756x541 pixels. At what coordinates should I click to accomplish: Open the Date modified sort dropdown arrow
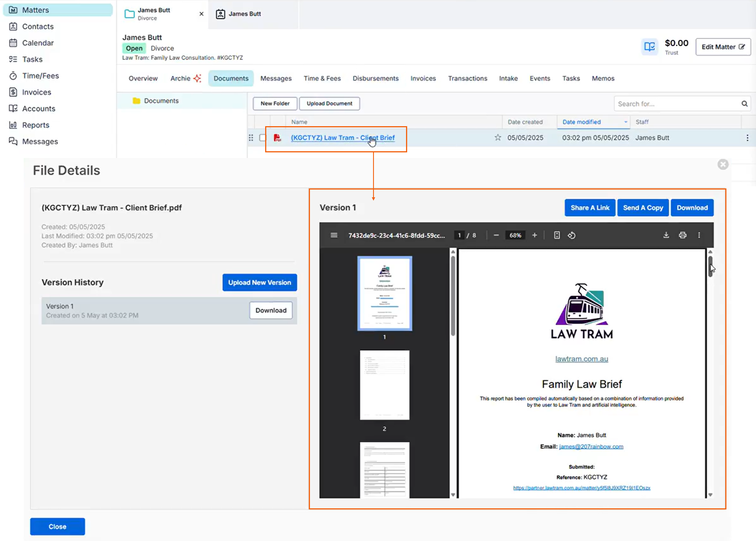pyautogui.click(x=625, y=122)
